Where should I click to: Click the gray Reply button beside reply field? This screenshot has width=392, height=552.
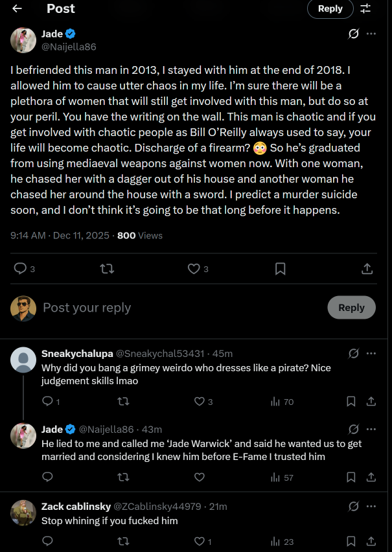pos(351,308)
